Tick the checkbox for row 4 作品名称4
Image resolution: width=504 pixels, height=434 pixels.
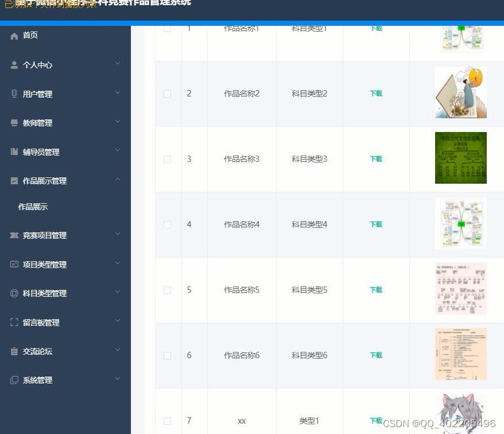pos(167,224)
